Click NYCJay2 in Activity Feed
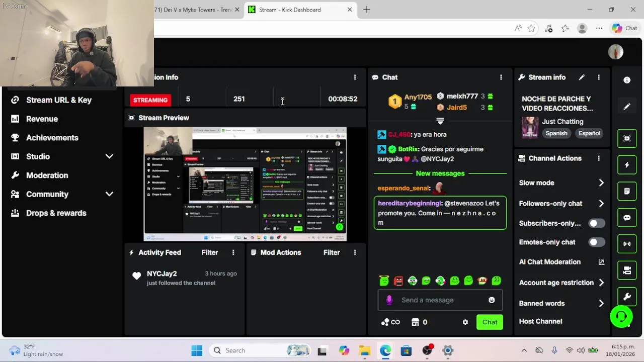Image resolution: width=644 pixels, height=362 pixels. (162, 274)
